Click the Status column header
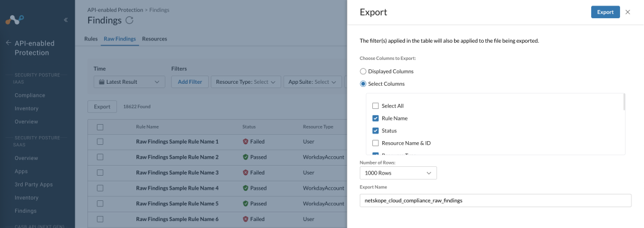Screen dimensions: 644x228 (x=249, y=127)
